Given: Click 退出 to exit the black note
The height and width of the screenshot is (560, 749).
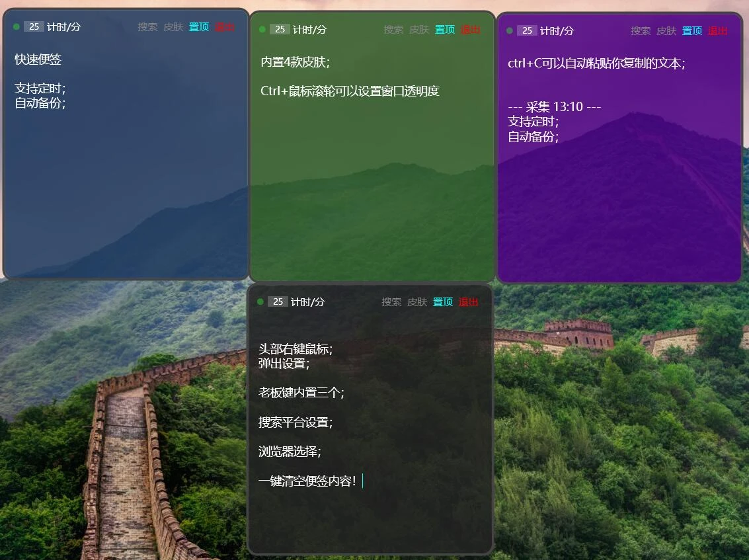Looking at the screenshot, I should pos(469,302).
